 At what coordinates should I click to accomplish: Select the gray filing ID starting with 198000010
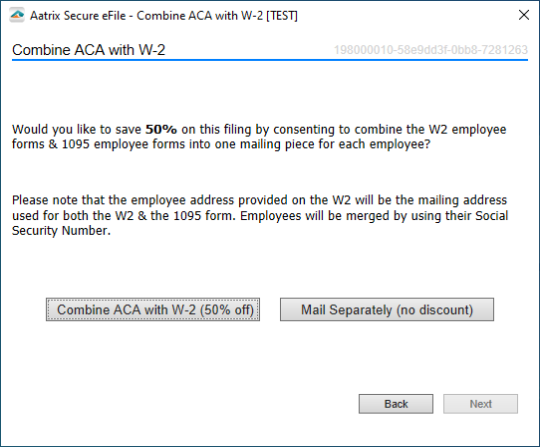point(430,50)
